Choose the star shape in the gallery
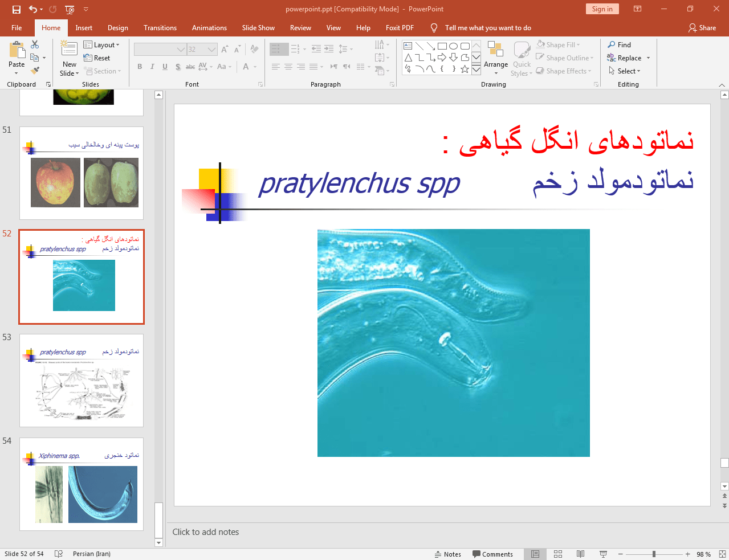The height and width of the screenshot is (560, 729). click(465, 69)
